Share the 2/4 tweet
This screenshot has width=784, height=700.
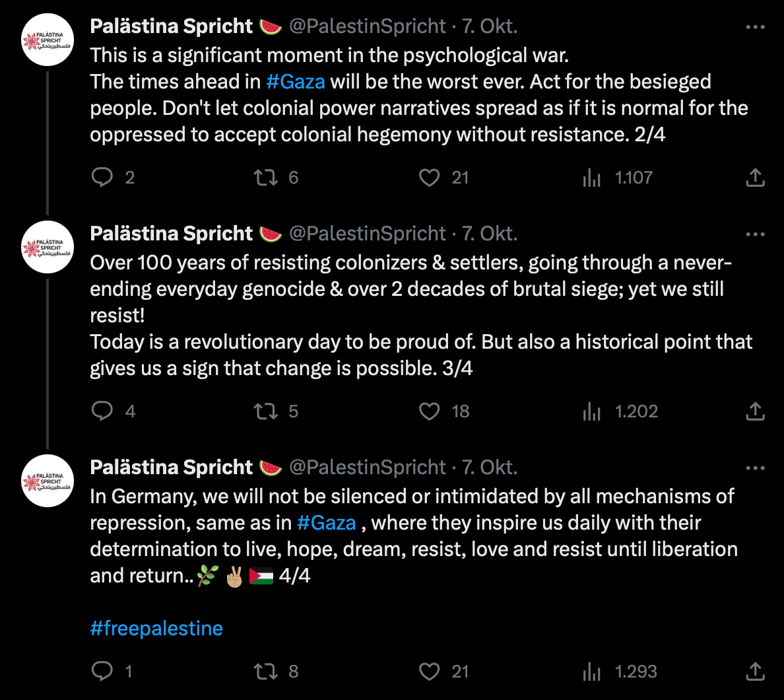(x=755, y=177)
